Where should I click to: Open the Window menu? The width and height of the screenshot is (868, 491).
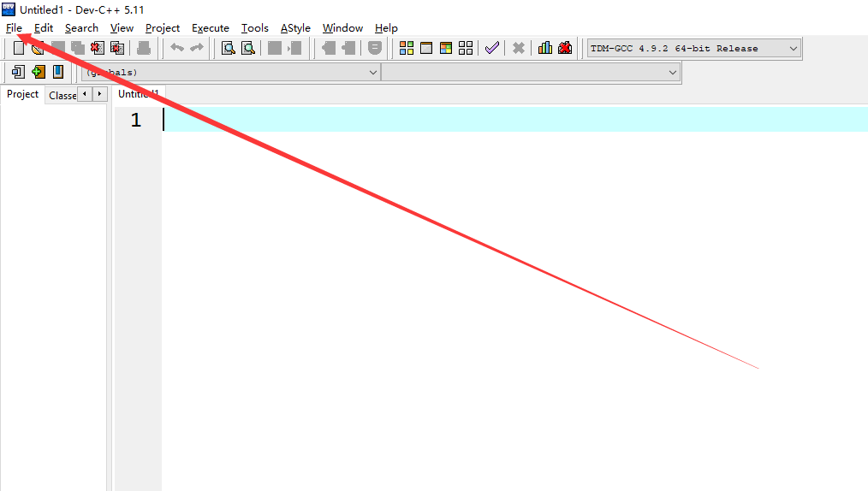342,28
